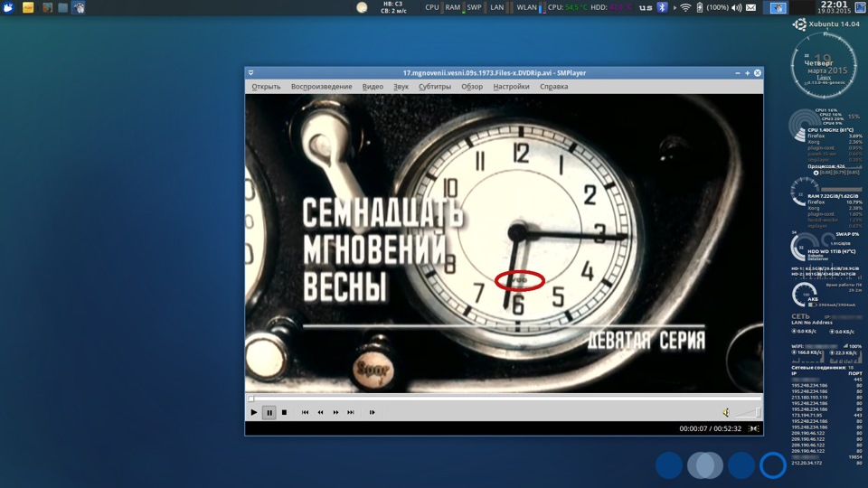The width and height of the screenshot is (868, 488).
Task: Fast forward using the double right arrows
Action: (x=335, y=412)
